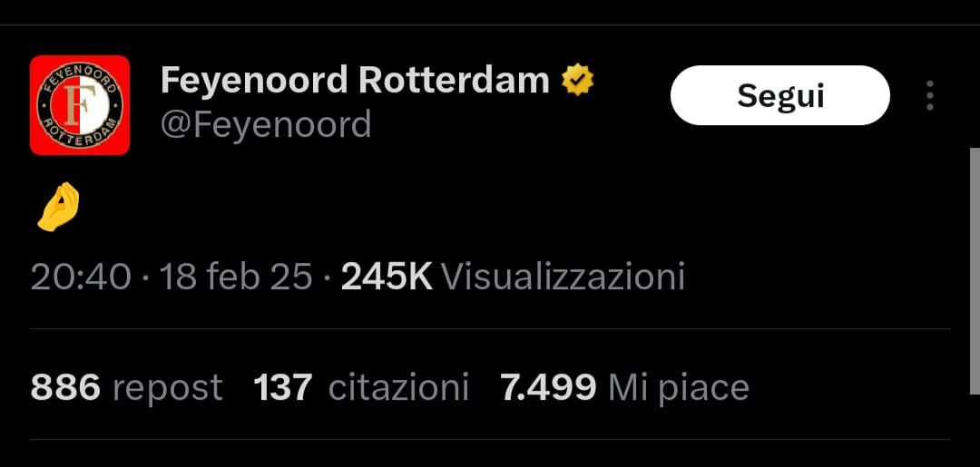The width and height of the screenshot is (980, 467).
Task: Click the gold verified badge
Action: 577,82
